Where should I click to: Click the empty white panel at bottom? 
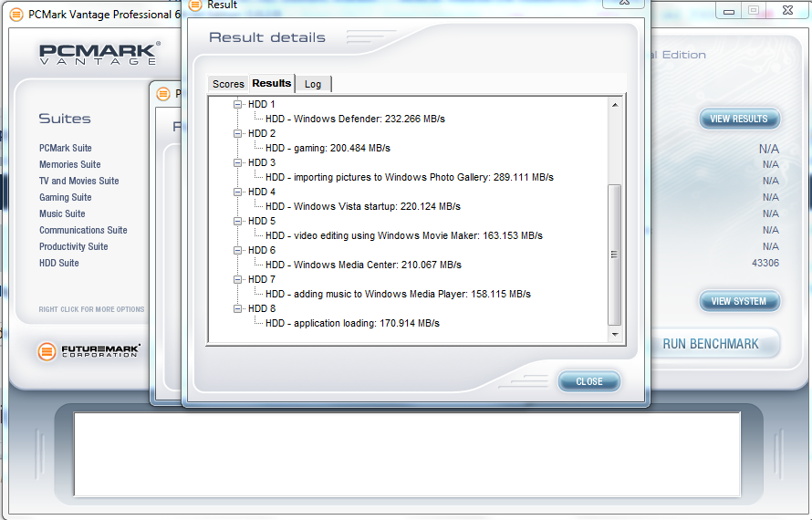[x=407, y=454]
